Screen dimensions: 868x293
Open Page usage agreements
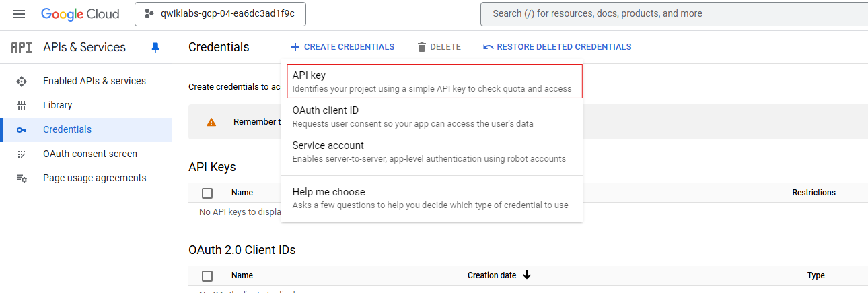(94, 178)
